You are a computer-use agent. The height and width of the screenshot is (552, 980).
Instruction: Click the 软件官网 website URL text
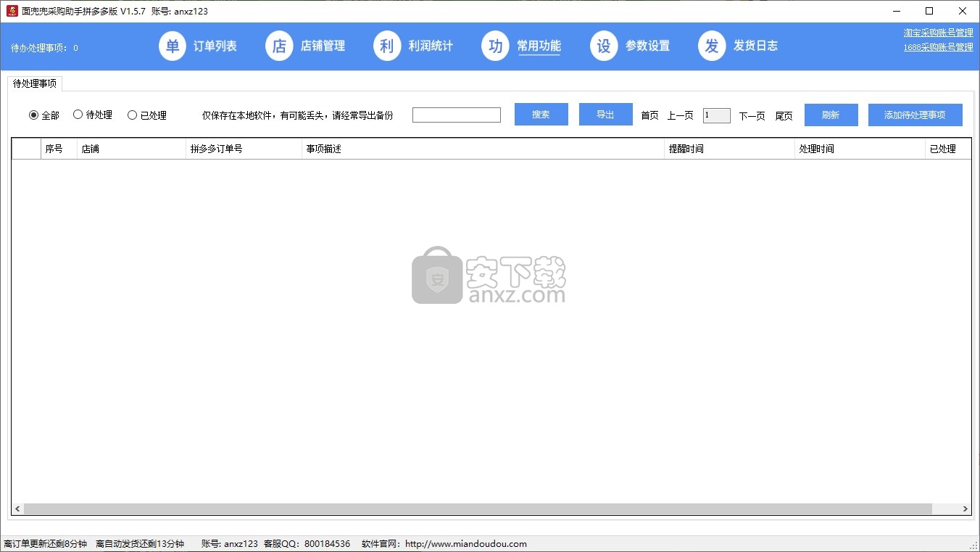444,544
